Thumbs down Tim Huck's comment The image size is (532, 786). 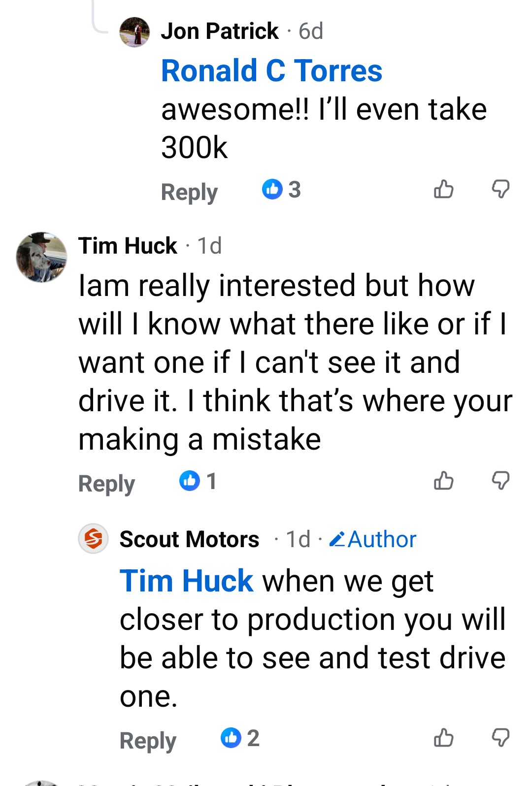500,481
